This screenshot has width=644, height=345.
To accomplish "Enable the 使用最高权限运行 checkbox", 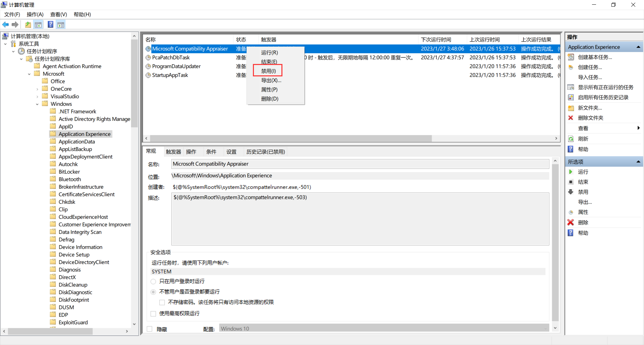I will pos(153,314).
